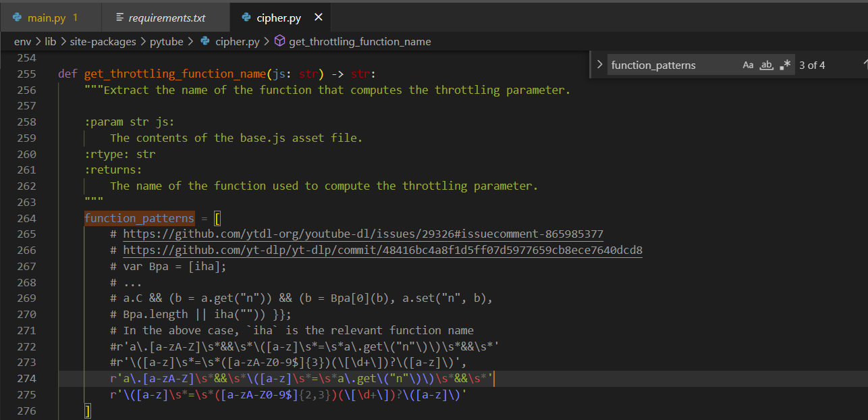Image resolution: width=868 pixels, height=420 pixels.
Task: Go to previous match arrow in find widget
Action: click(865, 65)
